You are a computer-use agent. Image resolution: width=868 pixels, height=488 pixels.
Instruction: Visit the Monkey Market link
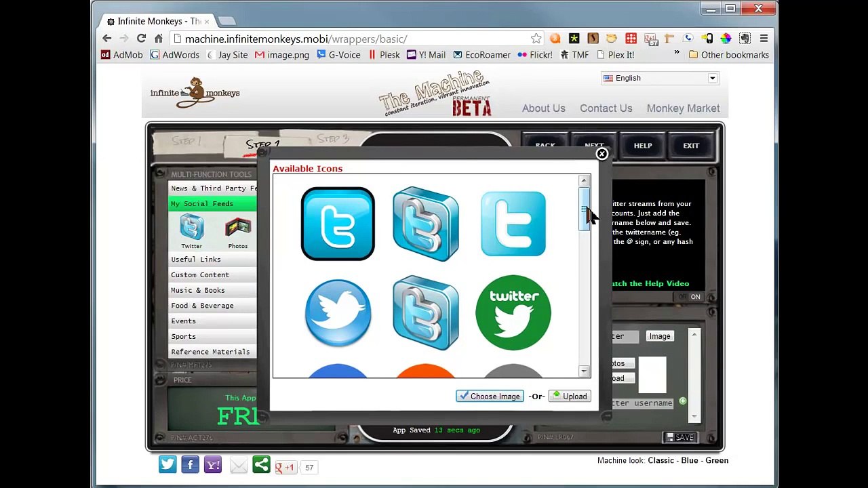click(683, 108)
